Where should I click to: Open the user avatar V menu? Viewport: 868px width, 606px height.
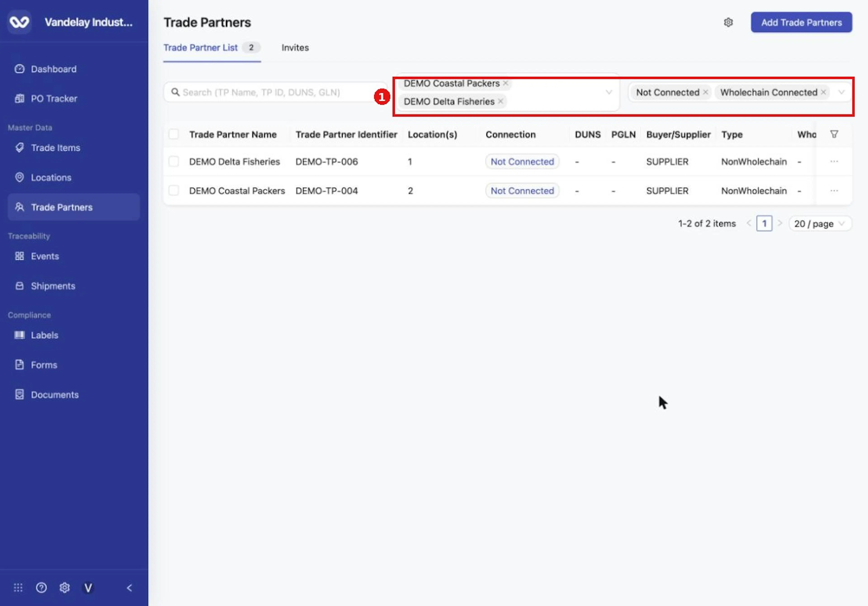(x=88, y=588)
